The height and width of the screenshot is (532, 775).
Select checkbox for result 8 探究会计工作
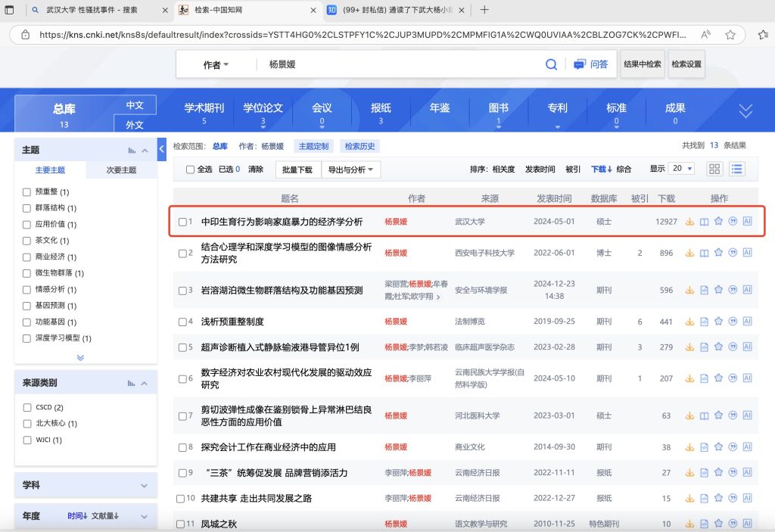183,447
